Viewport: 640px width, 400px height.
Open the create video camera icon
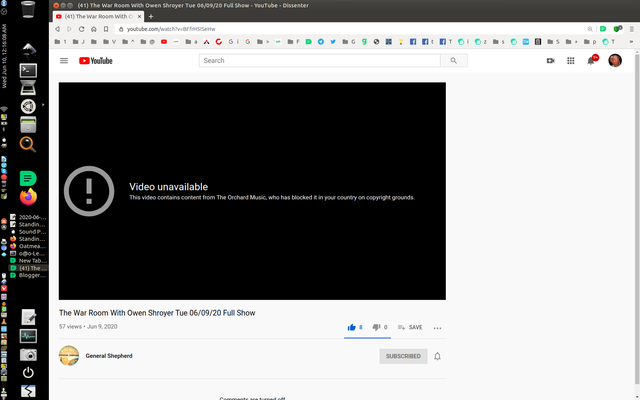(551, 61)
